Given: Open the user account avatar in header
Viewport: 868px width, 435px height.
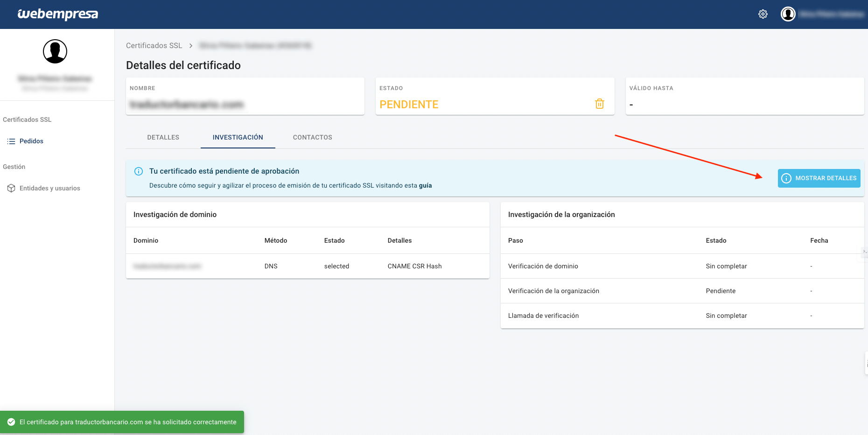Looking at the screenshot, I should tap(788, 14).
